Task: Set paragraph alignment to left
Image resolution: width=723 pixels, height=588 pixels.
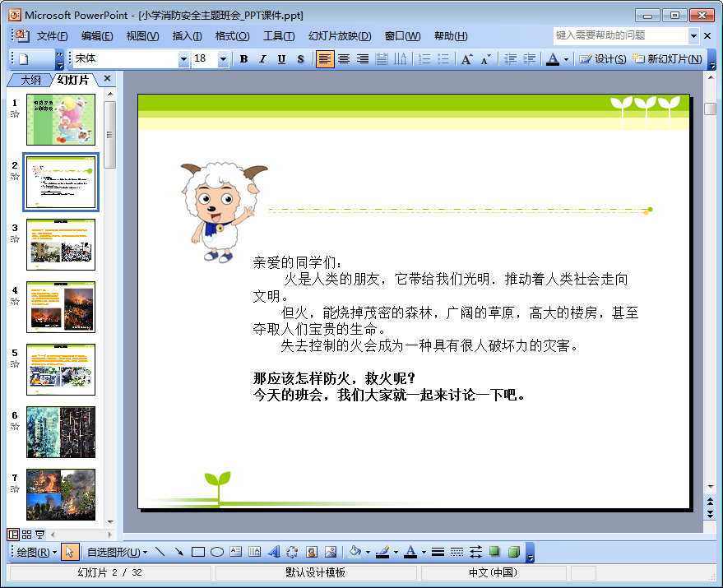Action: point(325,59)
